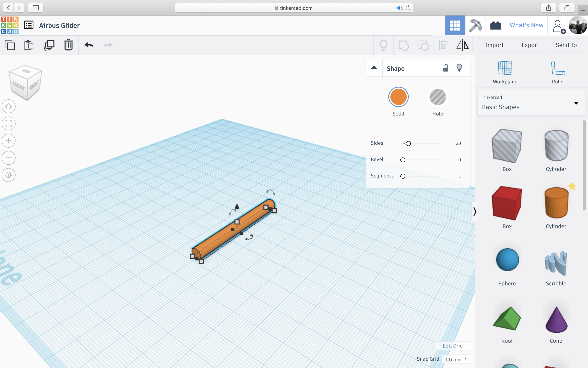The image size is (588, 368).
Task: Pick the orange Cylinder shape
Action: tap(556, 203)
